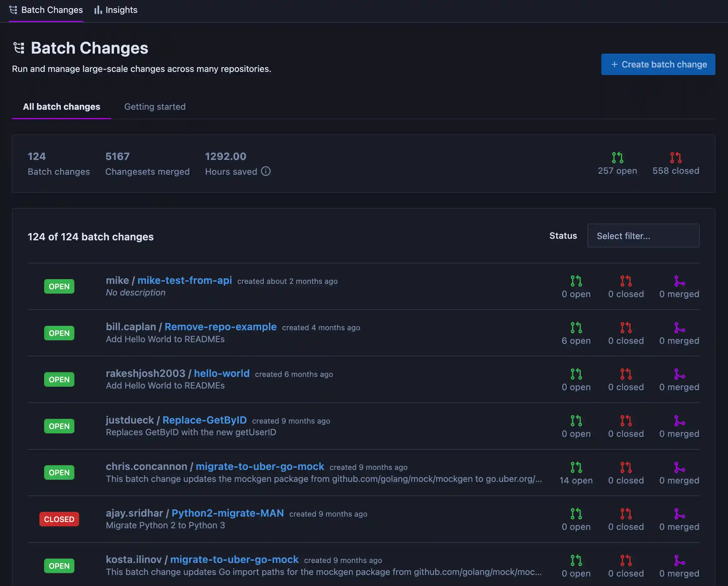The height and width of the screenshot is (586, 728).
Task: Open the Python2-migrate-MAN batch change link
Action: click(228, 513)
